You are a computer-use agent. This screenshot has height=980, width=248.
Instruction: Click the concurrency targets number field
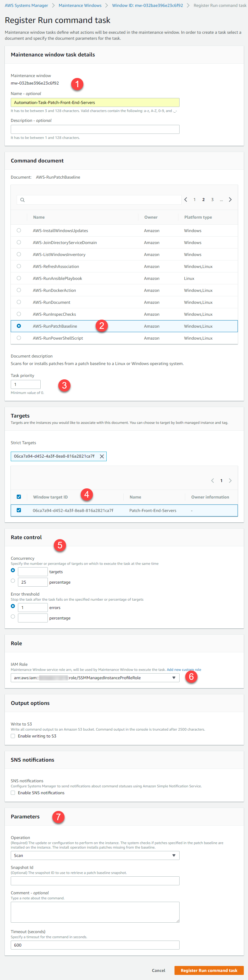33,571
